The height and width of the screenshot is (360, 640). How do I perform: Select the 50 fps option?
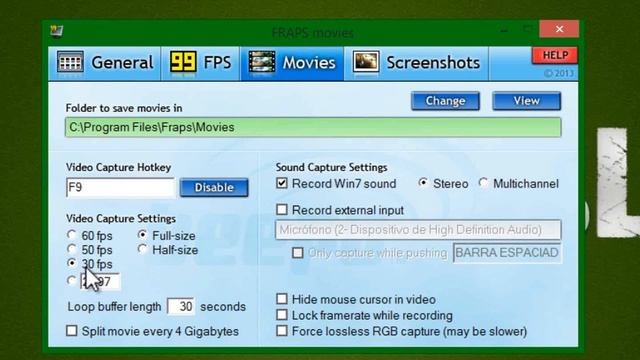click(72, 249)
